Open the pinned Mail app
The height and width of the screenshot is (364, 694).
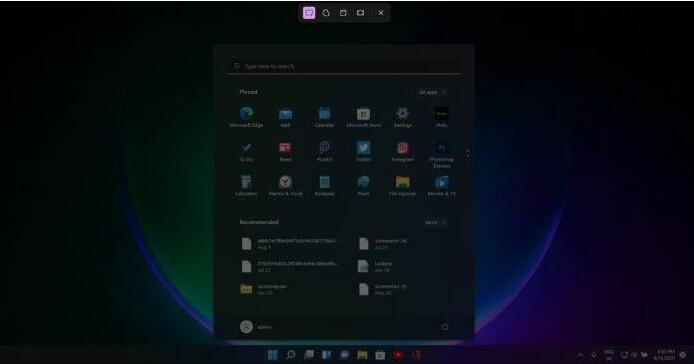pyautogui.click(x=285, y=117)
